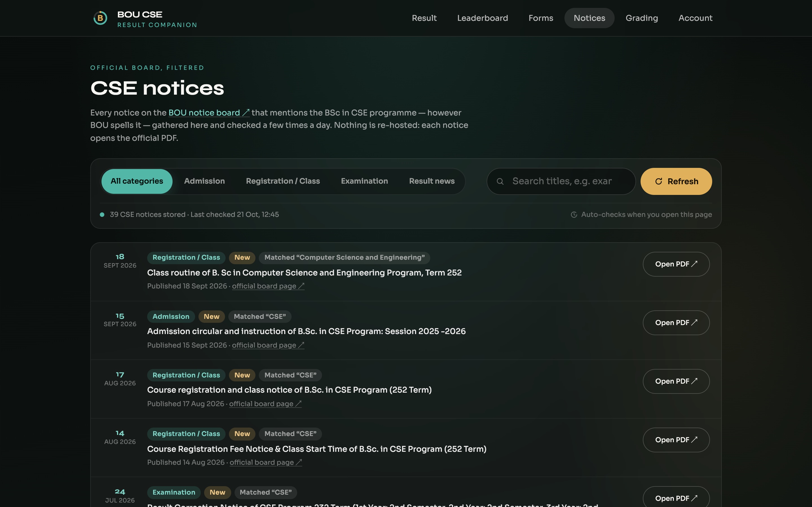The width and height of the screenshot is (812, 507).
Task: Go to the Leaderboard page
Action: [x=482, y=18]
